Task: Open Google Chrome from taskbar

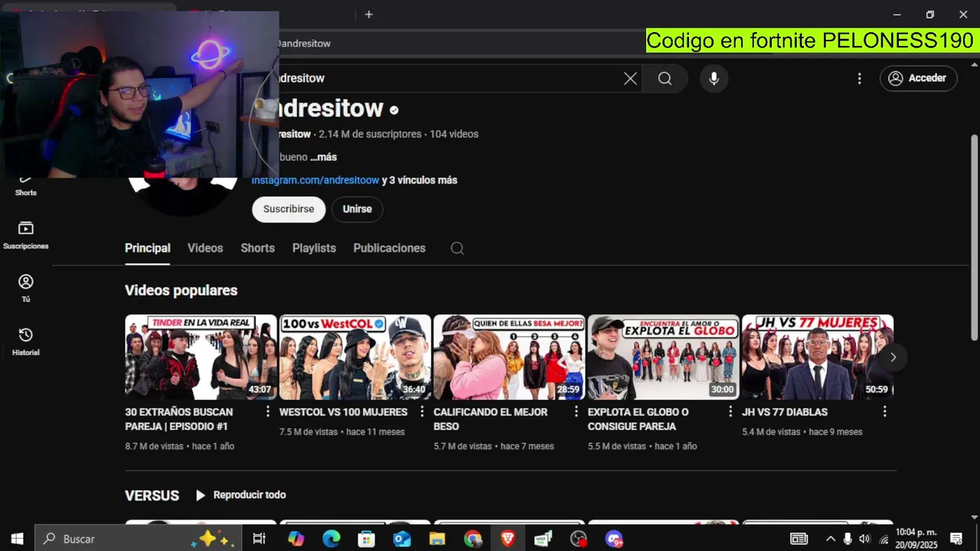Action: pos(472,539)
